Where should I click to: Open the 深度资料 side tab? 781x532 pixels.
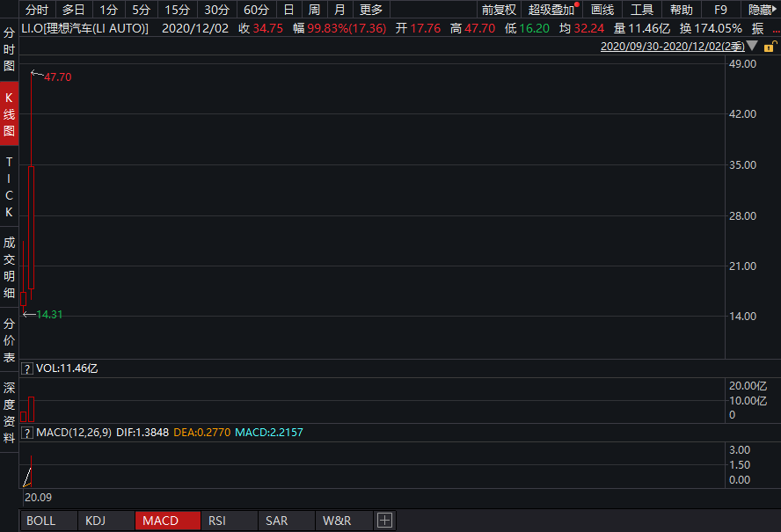9,412
